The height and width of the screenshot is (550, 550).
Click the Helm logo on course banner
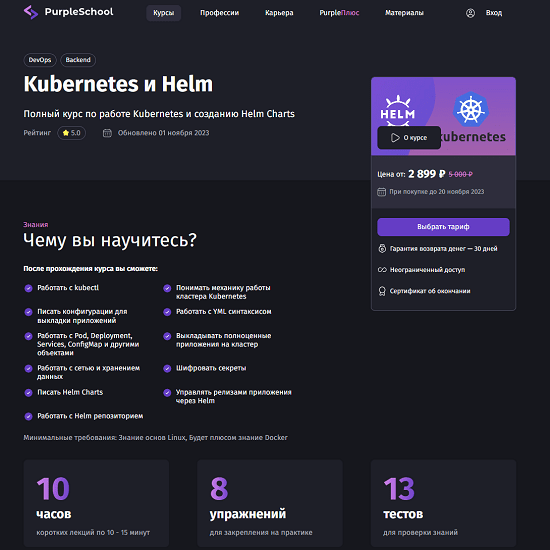pyautogui.click(x=397, y=112)
